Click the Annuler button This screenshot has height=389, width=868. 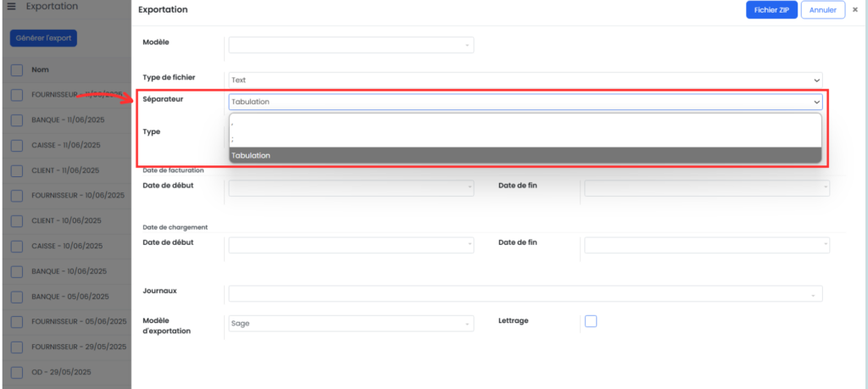(x=823, y=10)
